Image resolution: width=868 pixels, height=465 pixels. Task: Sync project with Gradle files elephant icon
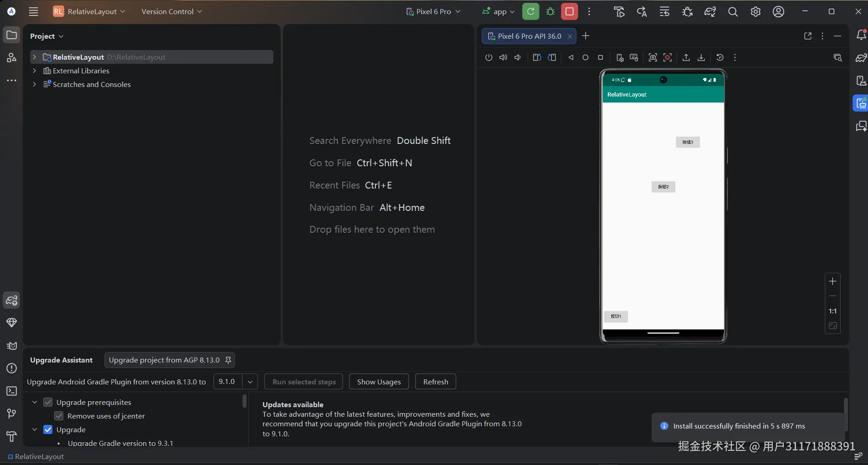coord(710,12)
